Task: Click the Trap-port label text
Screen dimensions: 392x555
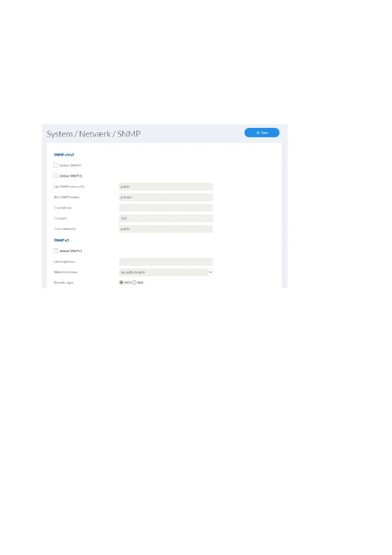Action: [60, 218]
